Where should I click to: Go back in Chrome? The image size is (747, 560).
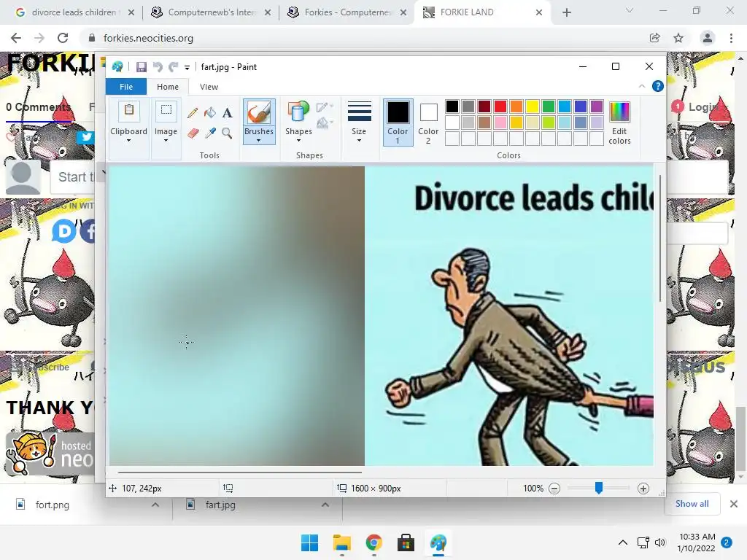[x=16, y=38]
